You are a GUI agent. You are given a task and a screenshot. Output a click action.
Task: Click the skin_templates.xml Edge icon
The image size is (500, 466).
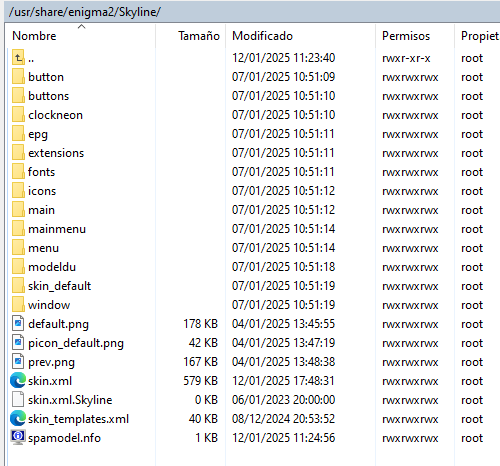18,418
